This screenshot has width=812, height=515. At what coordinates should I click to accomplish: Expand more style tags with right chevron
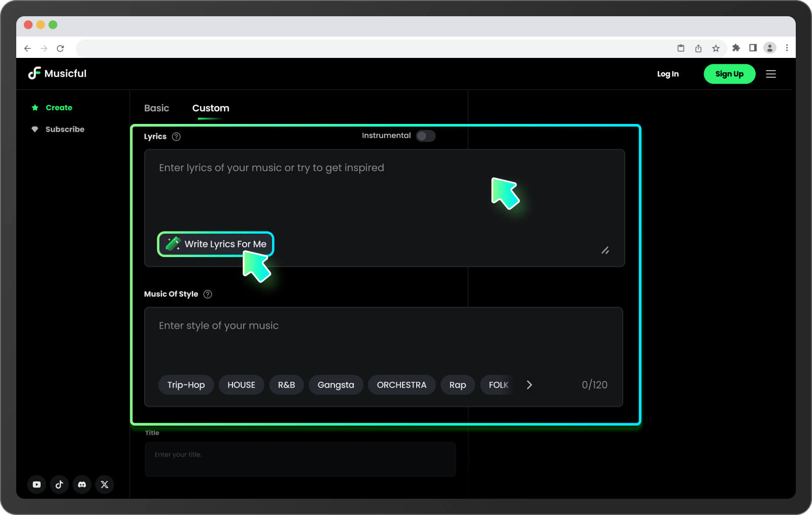pyautogui.click(x=529, y=385)
